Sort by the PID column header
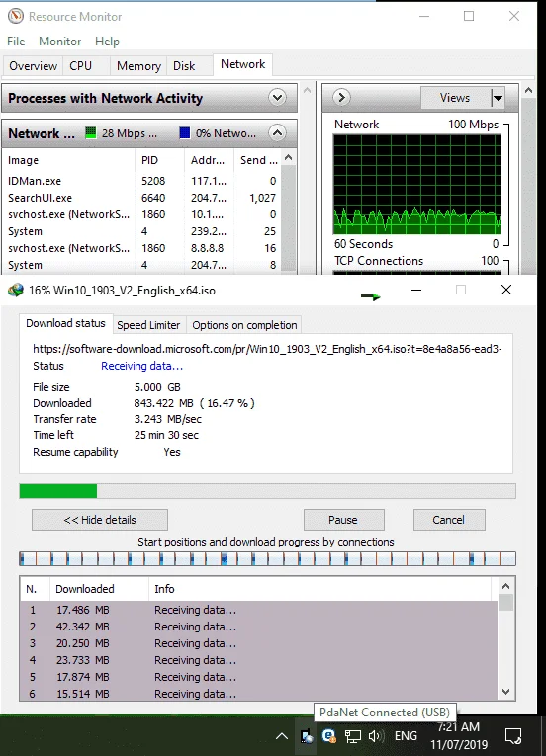This screenshot has height=756, width=546. click(159, 160)
